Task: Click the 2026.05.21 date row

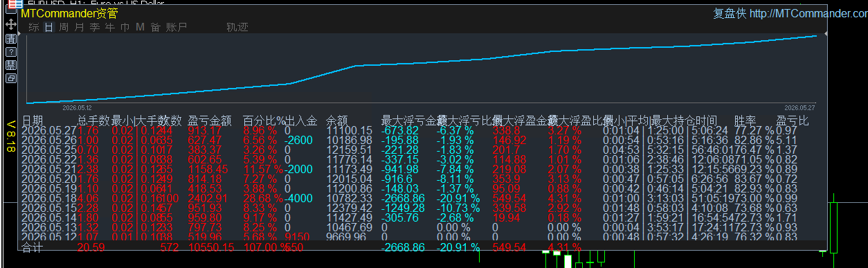Action: point(49,169)
